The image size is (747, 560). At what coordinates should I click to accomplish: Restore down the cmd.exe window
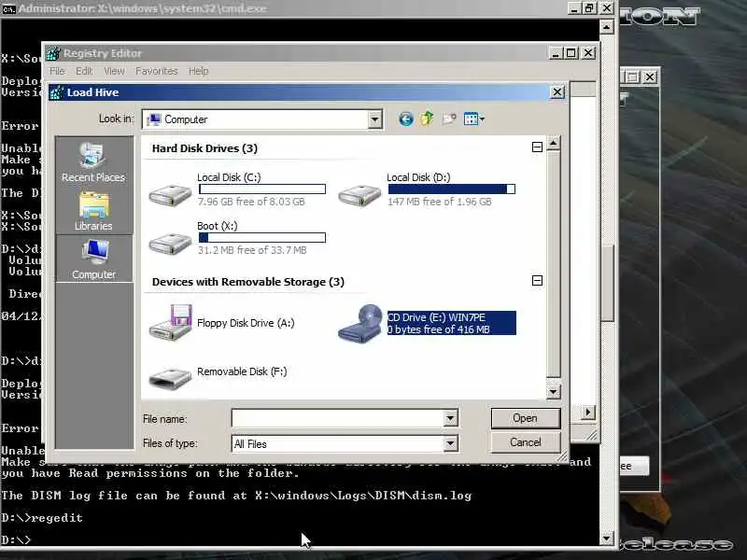coord(590,8)
